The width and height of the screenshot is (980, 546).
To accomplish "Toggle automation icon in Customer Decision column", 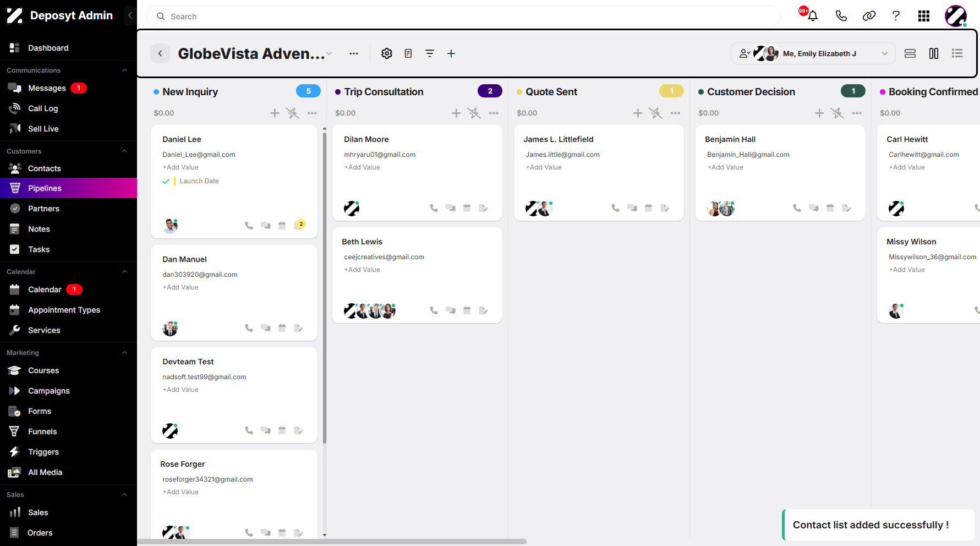I will [837, 113].
